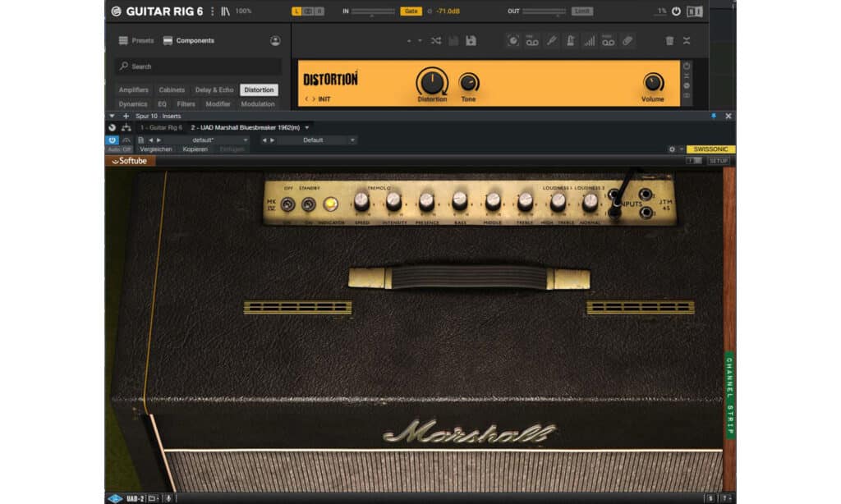Image resolution: width=841 pixels, height=504 pixels.
Task: Click the gate threshold value -71.0dB
Action: pos(448,11)
